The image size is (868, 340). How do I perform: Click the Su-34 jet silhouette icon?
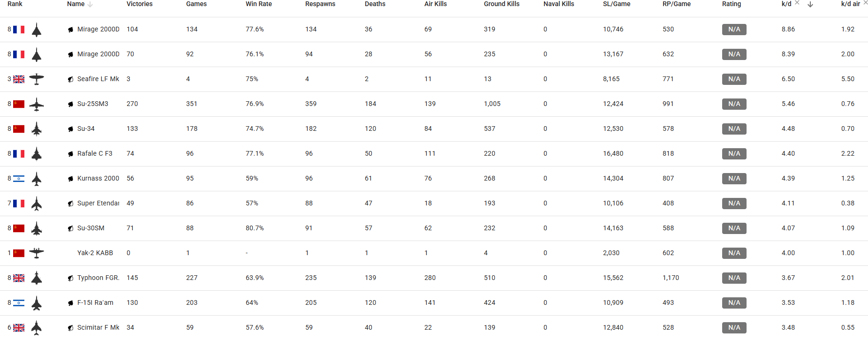(x=37, y=129)
